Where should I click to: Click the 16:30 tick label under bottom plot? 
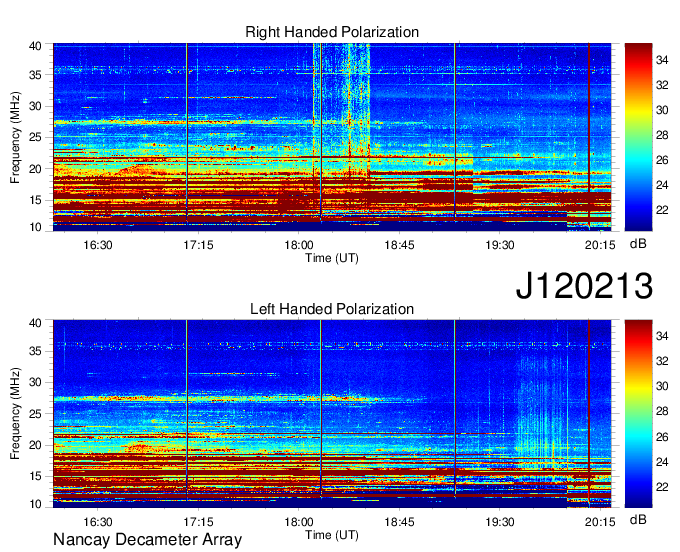click(98, 522)
